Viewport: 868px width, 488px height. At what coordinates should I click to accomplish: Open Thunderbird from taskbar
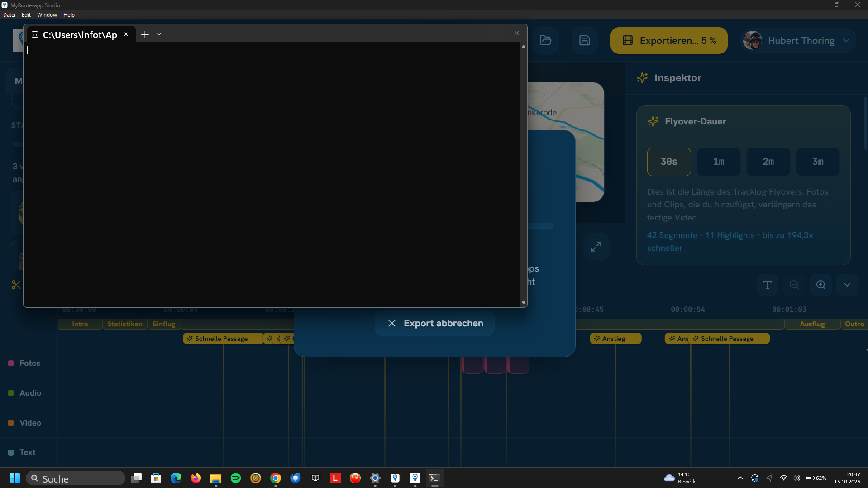pyautogui.click(x=296, y=478)
